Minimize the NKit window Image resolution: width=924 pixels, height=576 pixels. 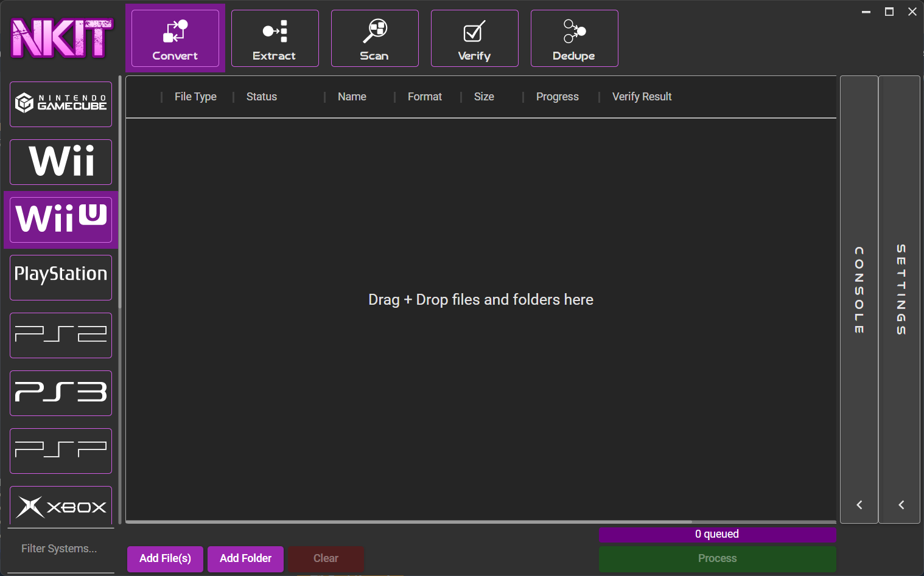point(866,12)
